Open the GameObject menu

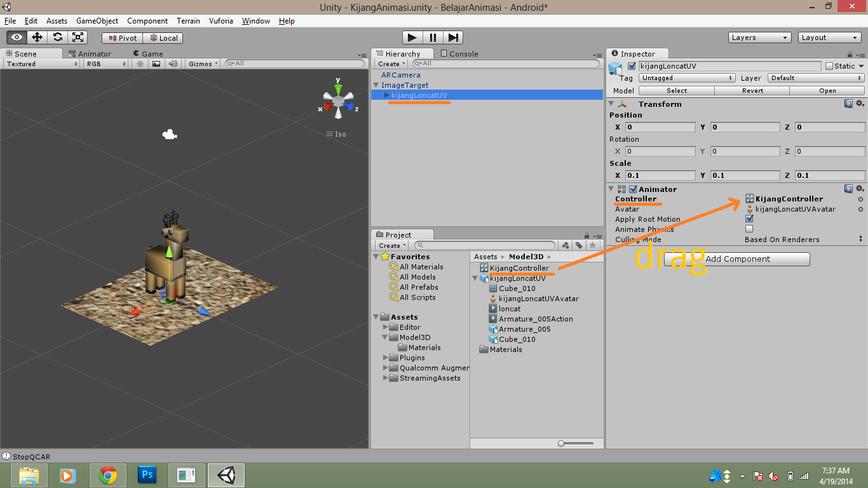coord(97,21)
